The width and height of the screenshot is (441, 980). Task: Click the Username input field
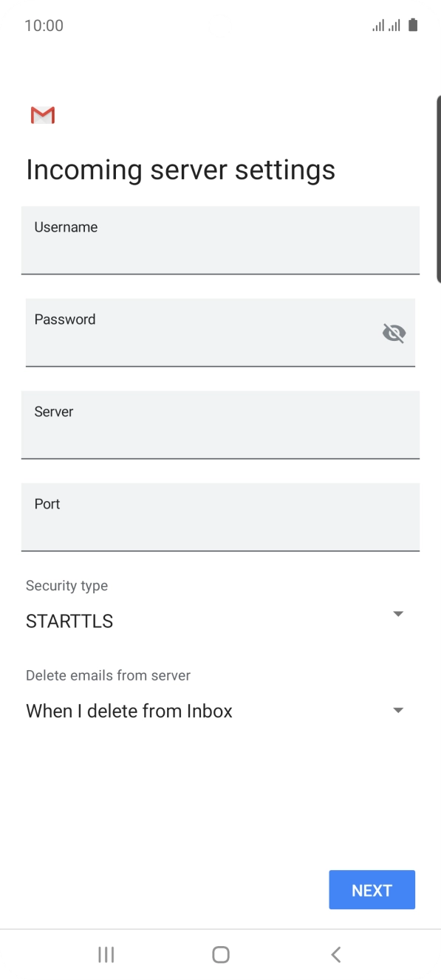[x=220, y=241]
